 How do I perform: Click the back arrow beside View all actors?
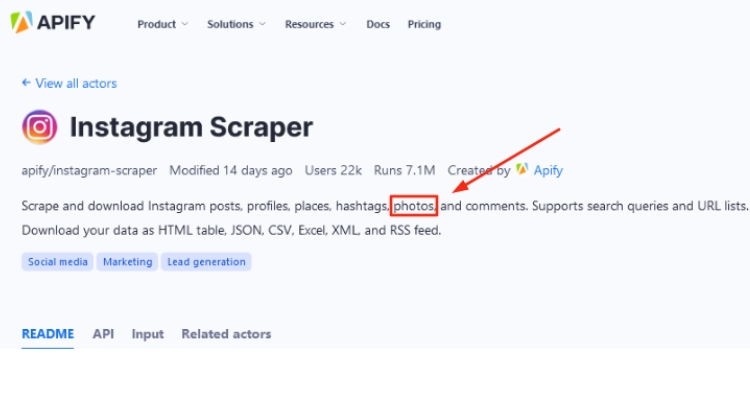point(26,83)
